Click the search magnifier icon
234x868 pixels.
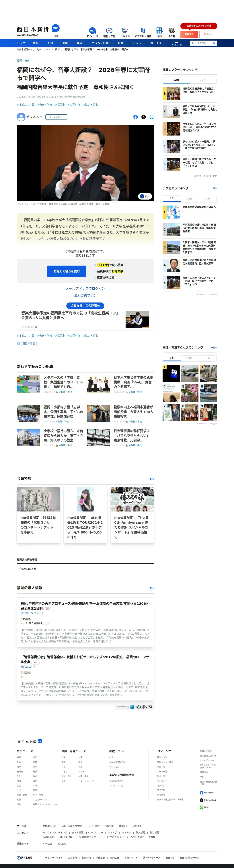click(214, 43)
